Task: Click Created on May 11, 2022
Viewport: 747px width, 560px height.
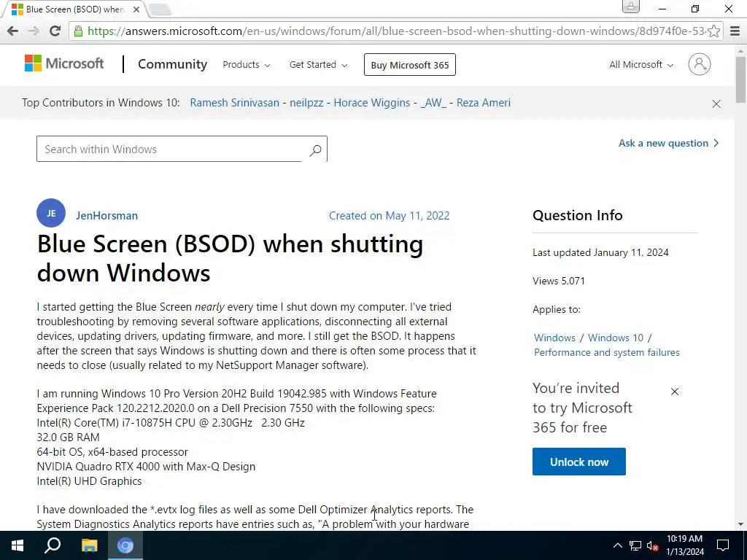Action: tap(390, 216)
